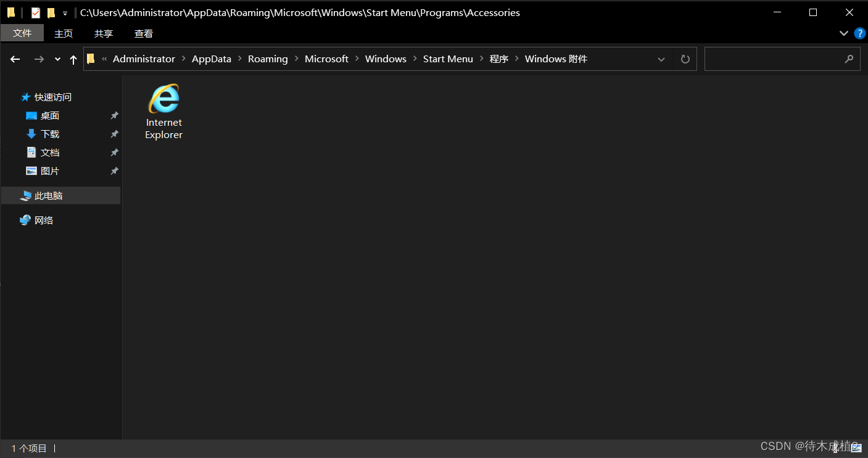Click the search magnifier icon
Image resolution: width=868 pixels, height=458 pixels.
pyautogui.click(x=849, y=59)
